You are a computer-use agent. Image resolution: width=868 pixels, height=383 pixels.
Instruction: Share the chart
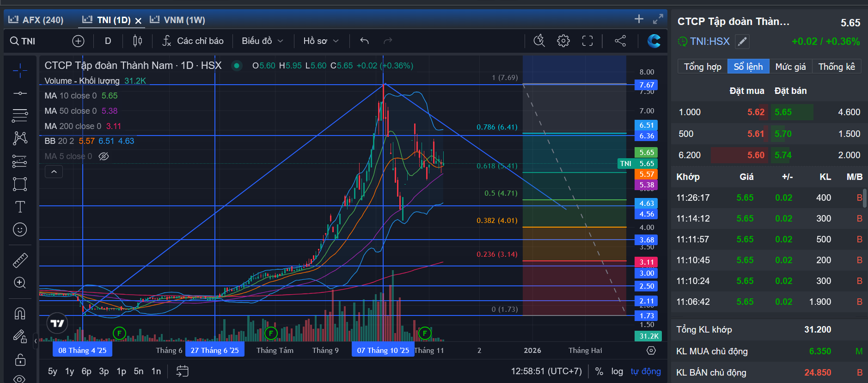(620, 41)
